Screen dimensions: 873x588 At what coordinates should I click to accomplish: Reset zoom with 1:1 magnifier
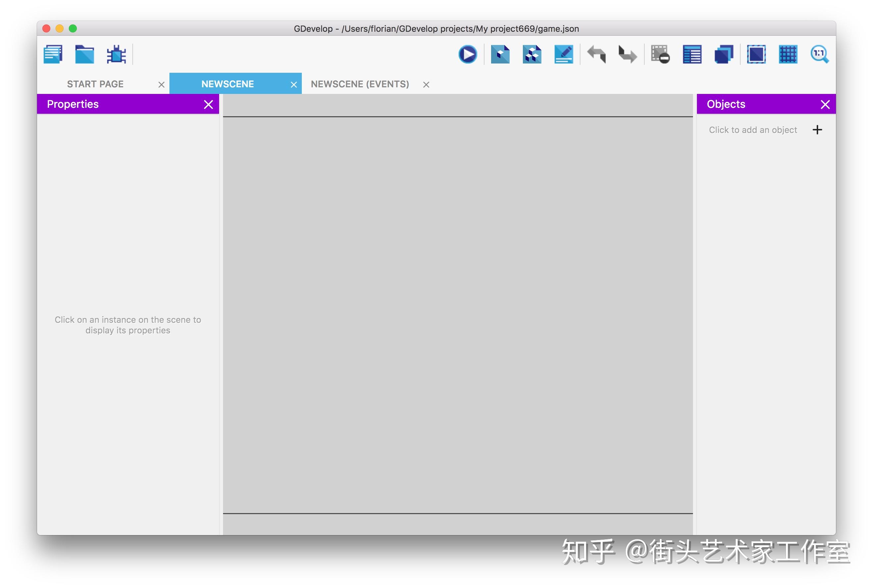pos(819,54)
